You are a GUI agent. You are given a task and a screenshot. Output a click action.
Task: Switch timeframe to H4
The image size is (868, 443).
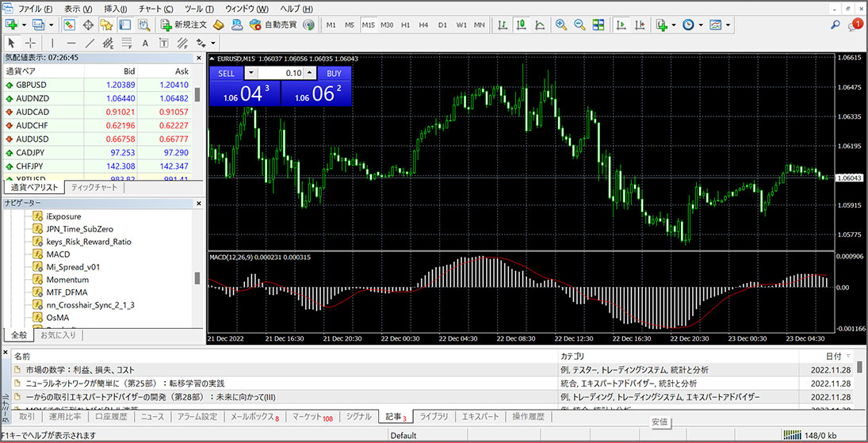tap(423, 25)
